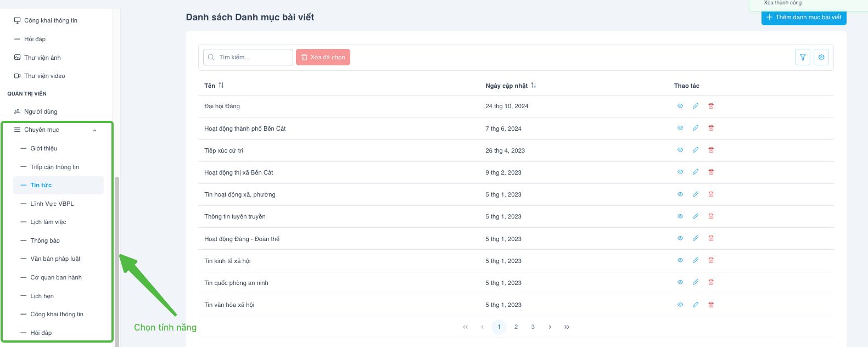Delete the Thông tin tuyên truyền row
Image resolution: width=868 pixels, height=347 pixels.
pos(711,216)
